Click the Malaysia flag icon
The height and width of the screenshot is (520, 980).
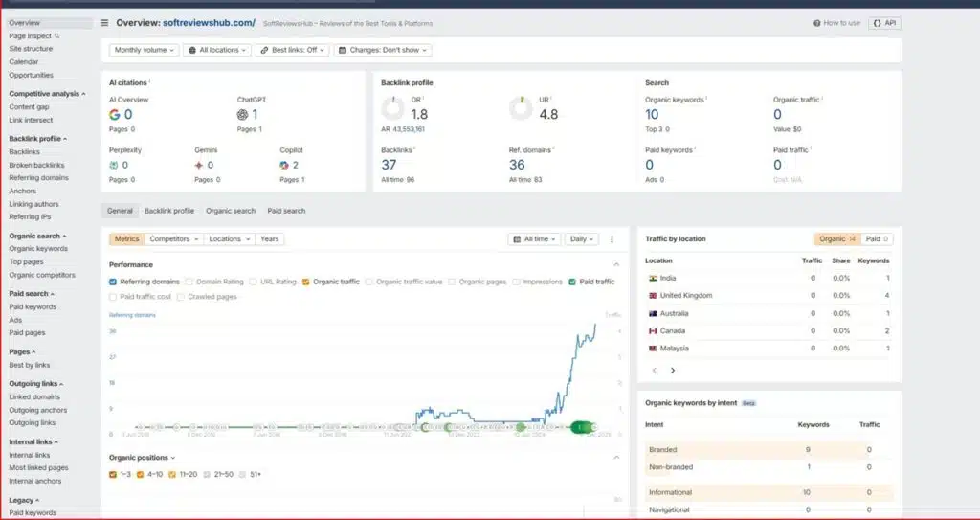point(653,349)
